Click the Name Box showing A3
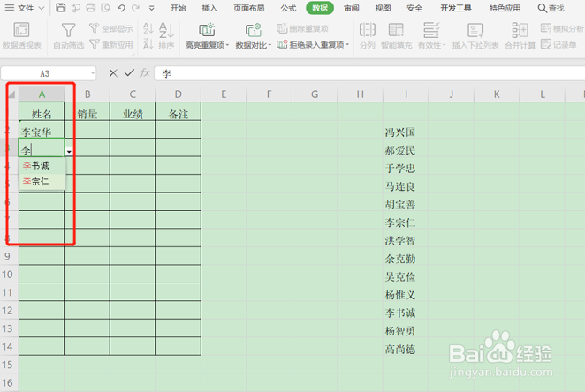Viewport: 585px width, 392px height. (x=45, y=74)
